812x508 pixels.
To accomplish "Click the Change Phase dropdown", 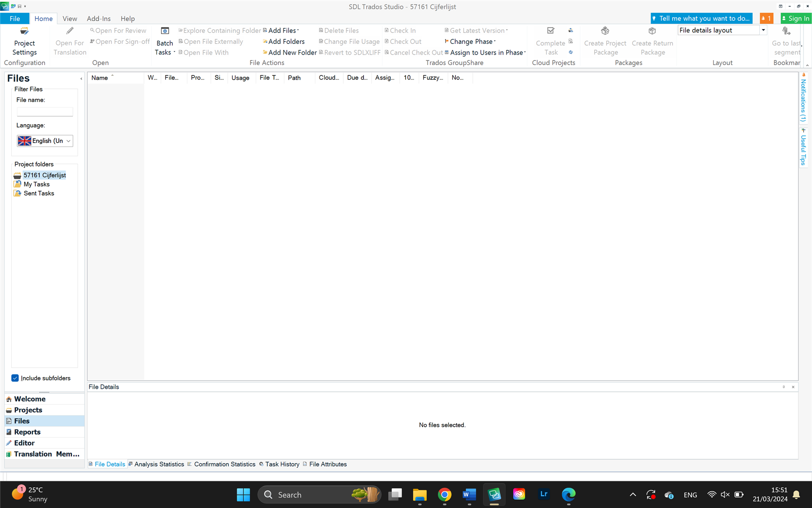I will 470,42.
